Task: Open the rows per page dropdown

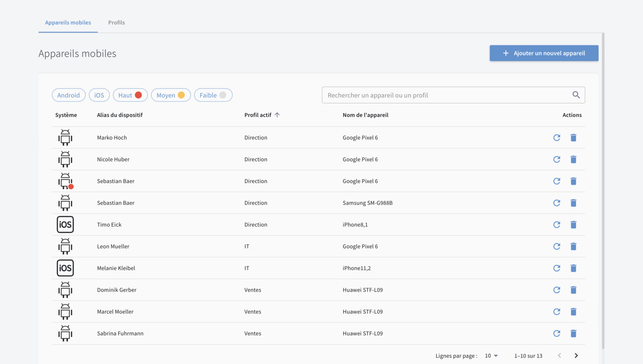Action: [491, 356]
